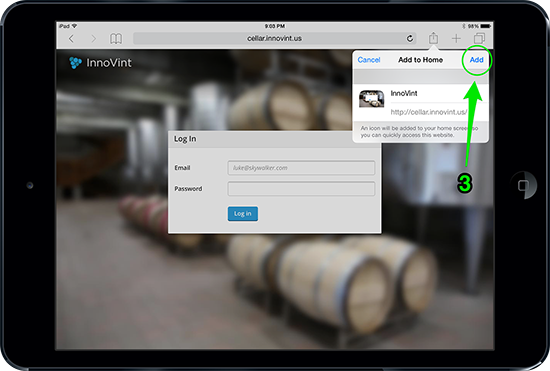Tap the battery indicator in status bar
This screenshot has height=371, width=550.
point(485,26)
